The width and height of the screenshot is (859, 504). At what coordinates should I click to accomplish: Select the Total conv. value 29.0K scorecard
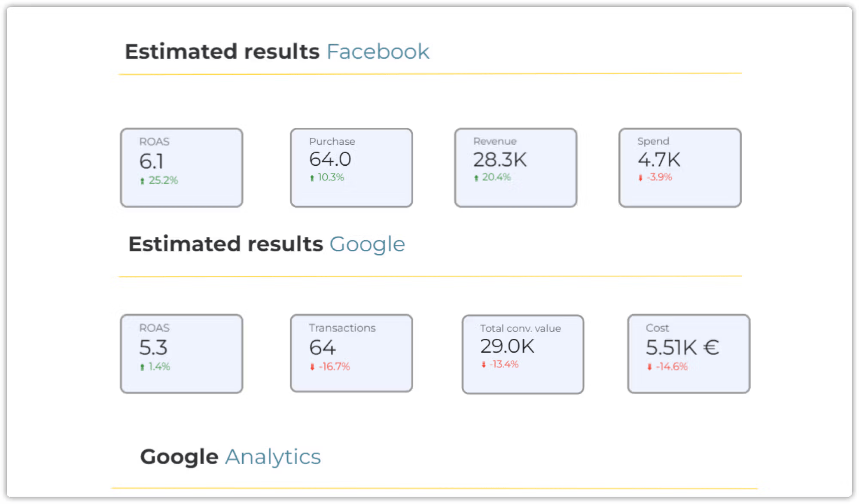point(523,355)
